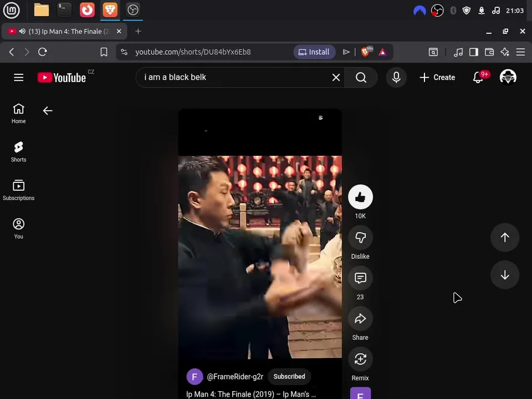
Task: Remix this short
Action: point(360,359)
